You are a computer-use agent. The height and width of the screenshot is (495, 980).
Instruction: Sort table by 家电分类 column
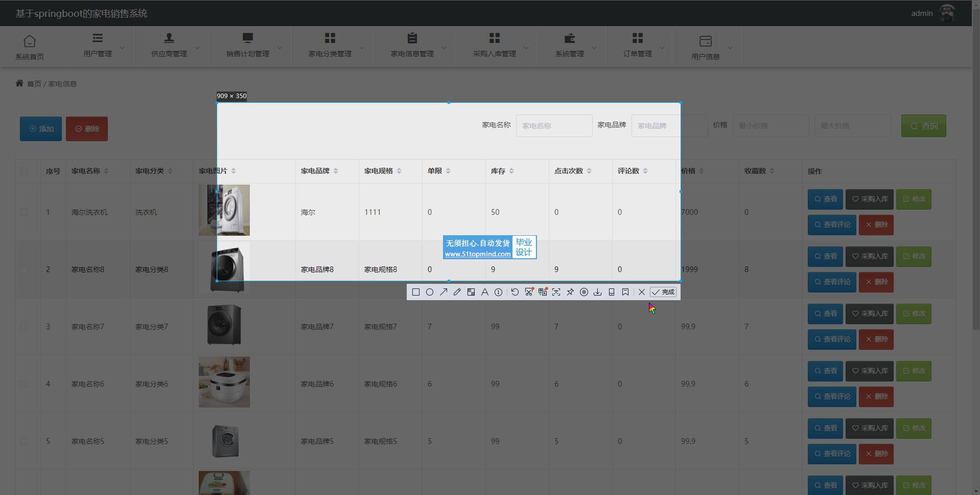click(170, 171)
